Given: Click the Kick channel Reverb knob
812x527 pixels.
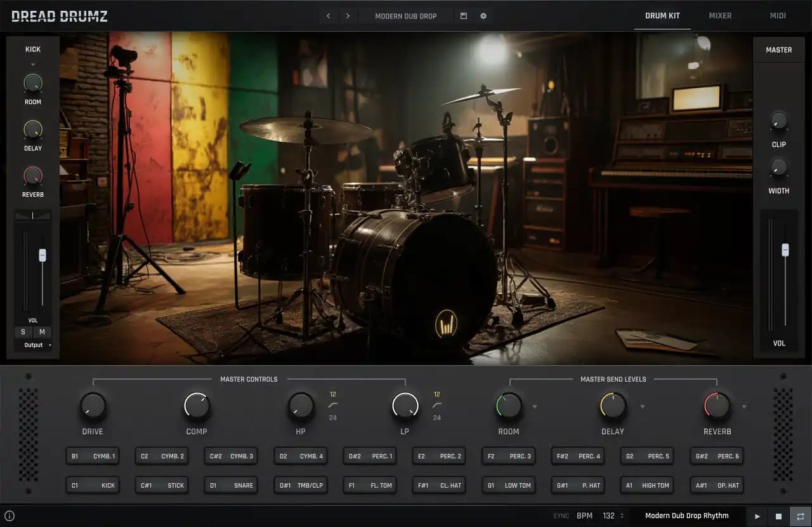Looking at the screenshot, I should click(33, 176).
